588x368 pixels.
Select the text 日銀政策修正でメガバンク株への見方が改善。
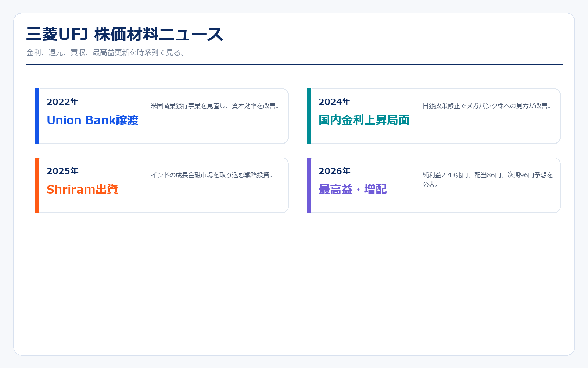(488, 106)
